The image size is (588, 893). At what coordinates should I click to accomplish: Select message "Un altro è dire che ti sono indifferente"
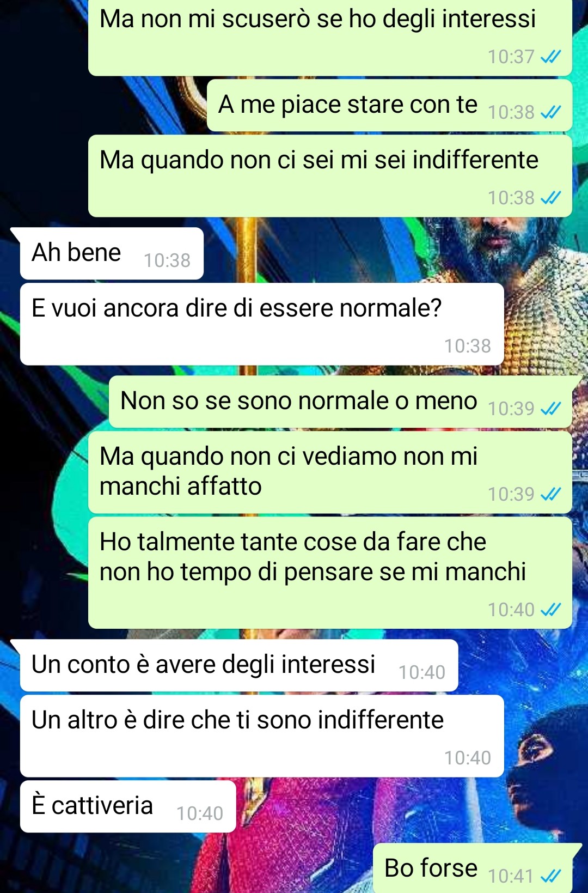262,736
